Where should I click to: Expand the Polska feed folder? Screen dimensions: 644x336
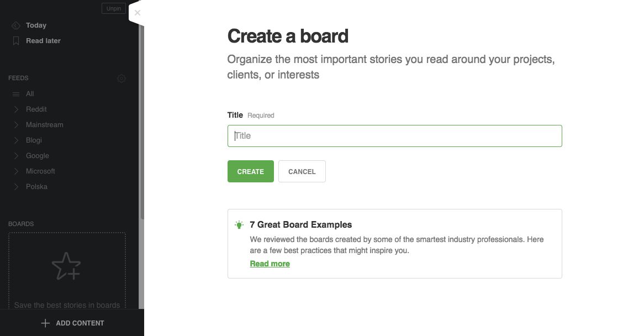[17, 187]
